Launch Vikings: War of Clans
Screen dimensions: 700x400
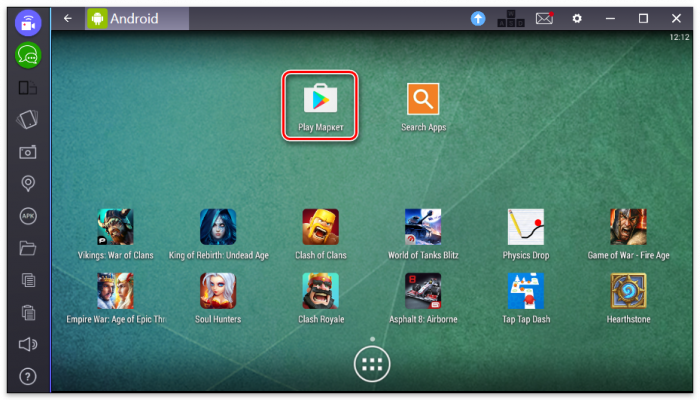(x=115, y=227)
